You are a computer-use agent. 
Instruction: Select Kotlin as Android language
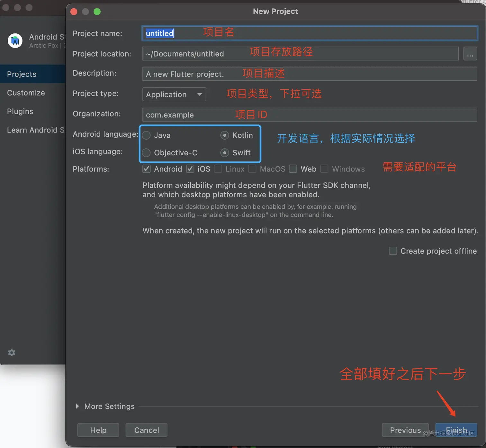pos(225,135)
